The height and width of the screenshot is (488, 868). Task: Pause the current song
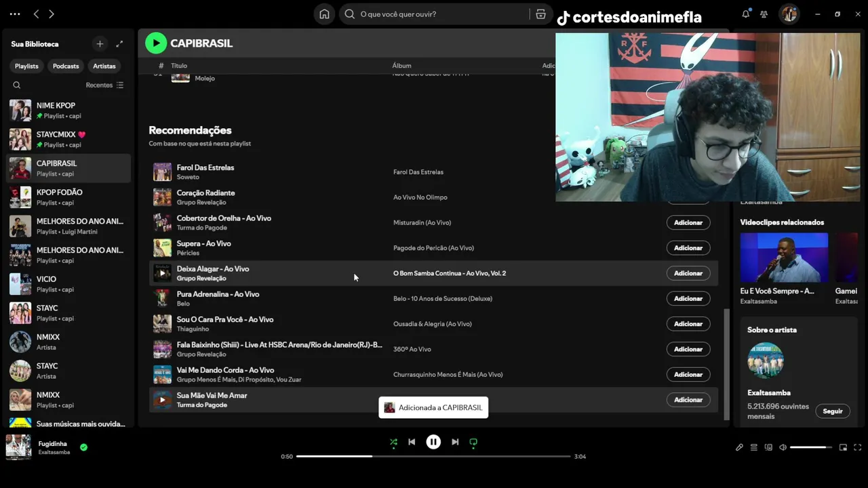click(x=433, y=442)
